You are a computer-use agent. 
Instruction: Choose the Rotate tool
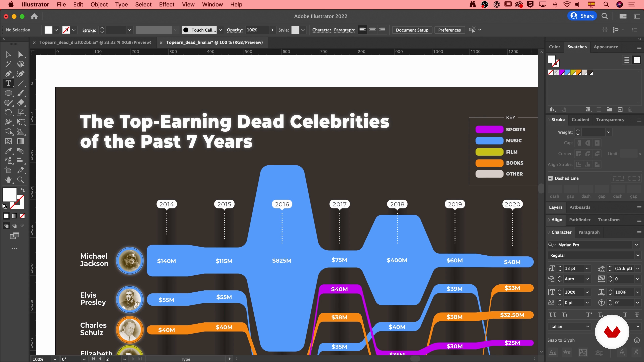[x=8, y=112]
